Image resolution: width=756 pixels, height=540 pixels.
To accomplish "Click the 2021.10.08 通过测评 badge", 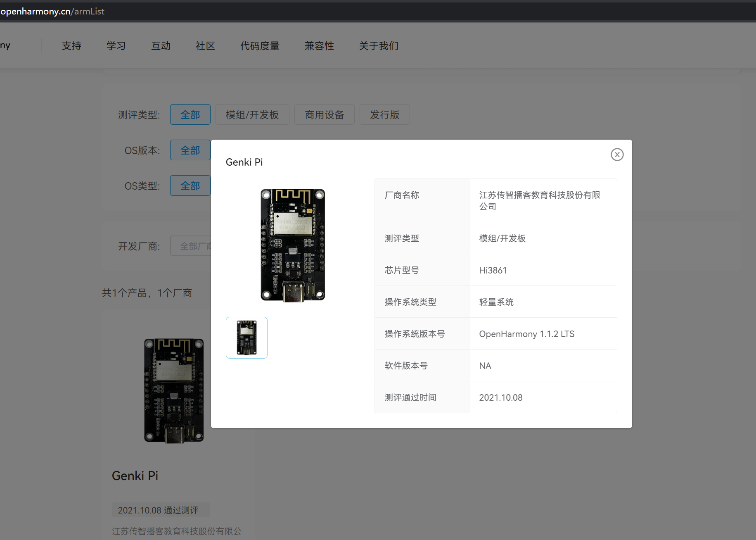I will click(x=161, y=510).
